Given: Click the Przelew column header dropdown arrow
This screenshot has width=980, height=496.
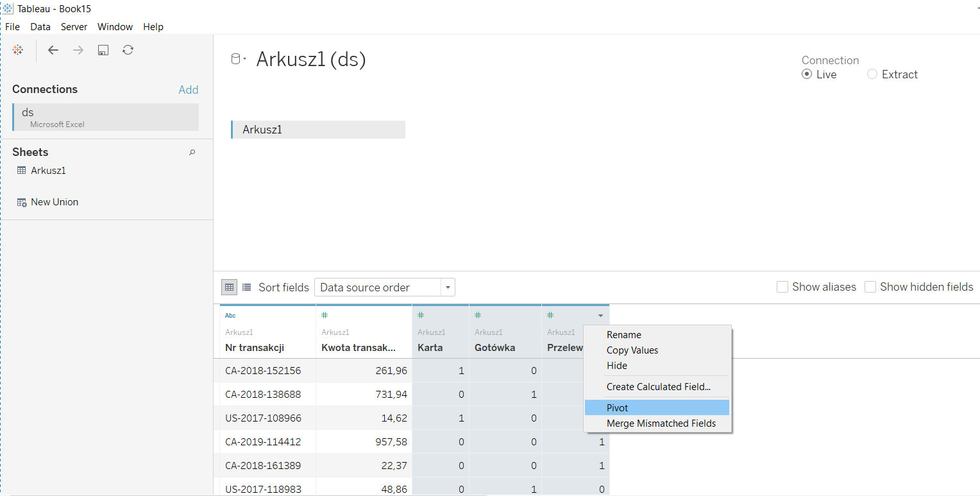Looking at the screenshot, I should pos(600,316).
